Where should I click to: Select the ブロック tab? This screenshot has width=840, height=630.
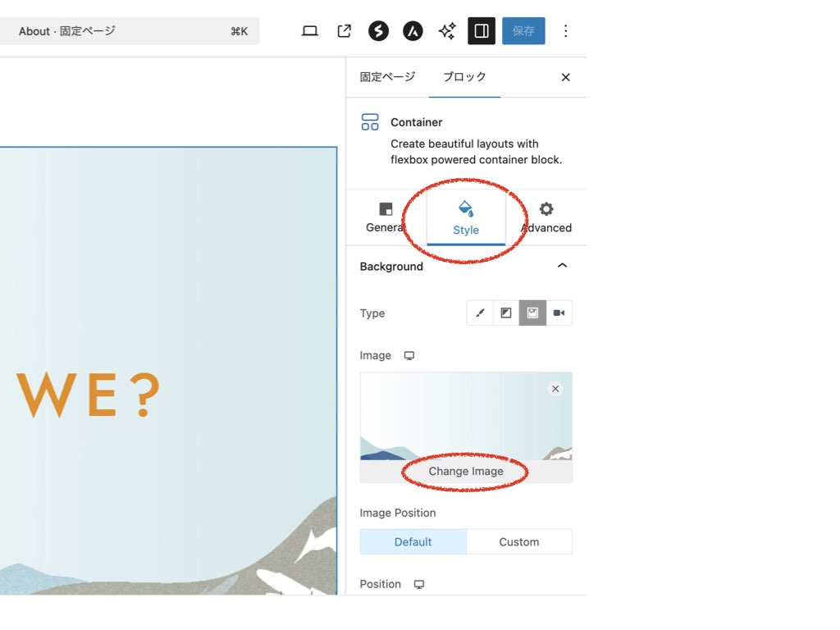click(464, 77)
